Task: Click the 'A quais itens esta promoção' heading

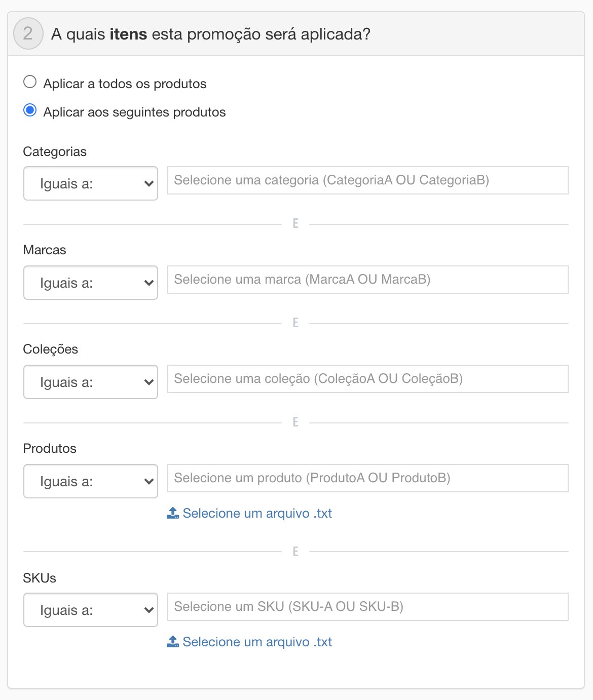Action: 211,34
